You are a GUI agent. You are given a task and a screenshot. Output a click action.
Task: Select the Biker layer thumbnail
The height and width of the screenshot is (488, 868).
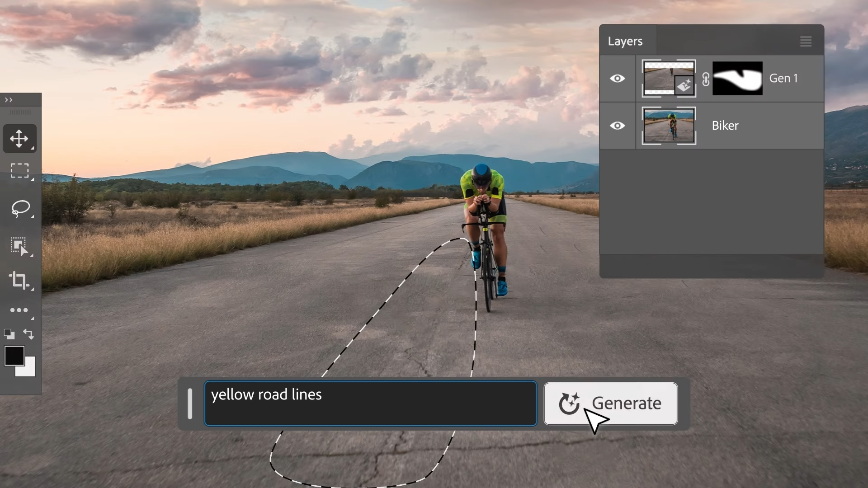(669, 125)
